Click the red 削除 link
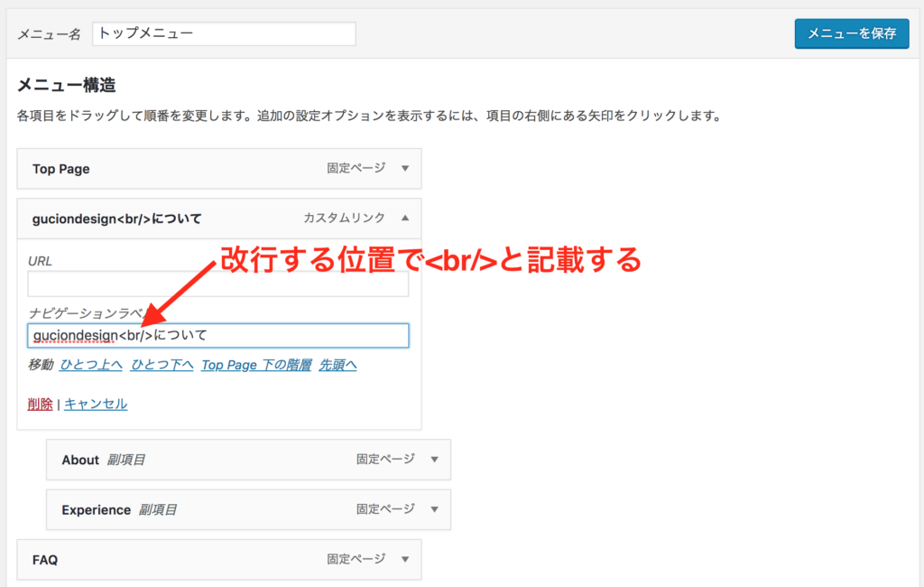Viewport: 924px width, 587px height. 40,404
